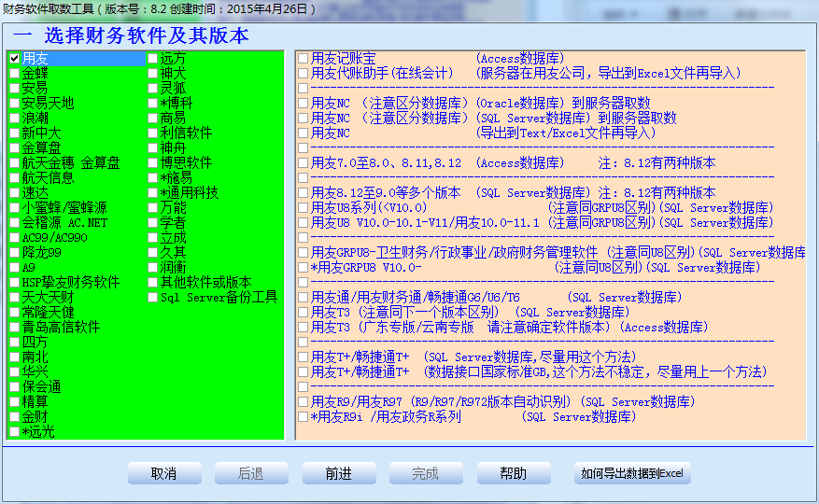Enable the 金财 checkbox
The image size is (819, 504).
coord(15,417)
